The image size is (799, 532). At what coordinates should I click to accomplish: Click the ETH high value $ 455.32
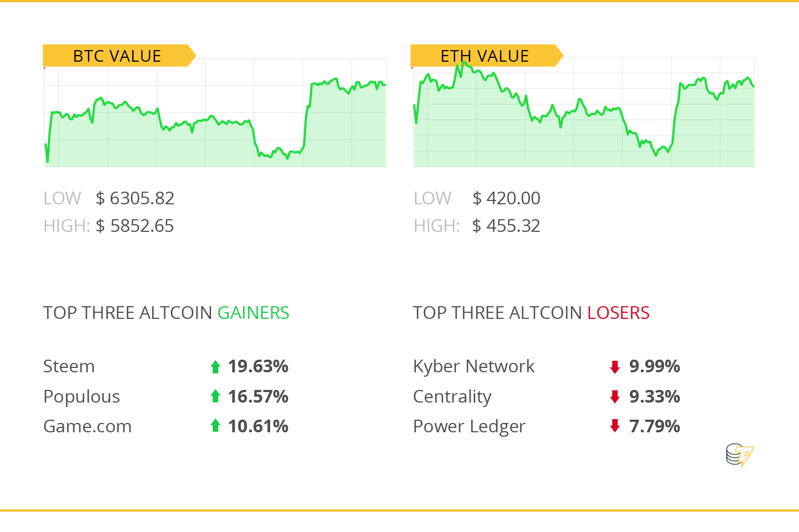(506, 226)
